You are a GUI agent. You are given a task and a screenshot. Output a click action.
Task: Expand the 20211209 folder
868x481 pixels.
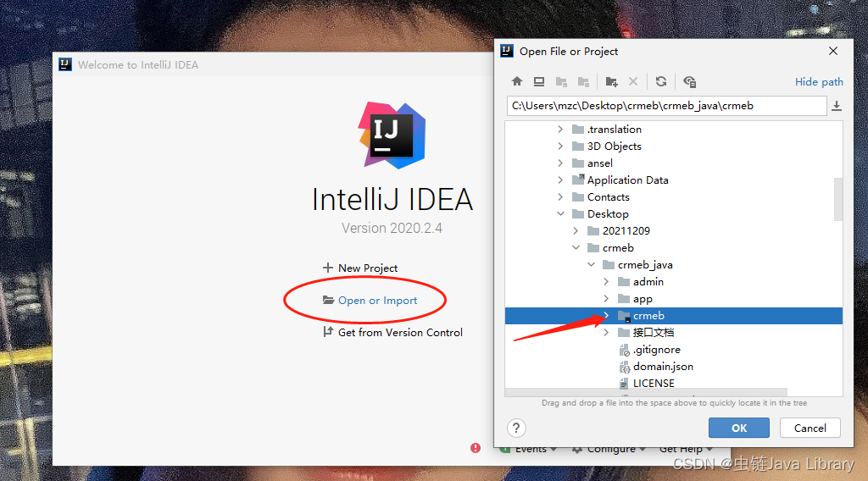point(576,230)
